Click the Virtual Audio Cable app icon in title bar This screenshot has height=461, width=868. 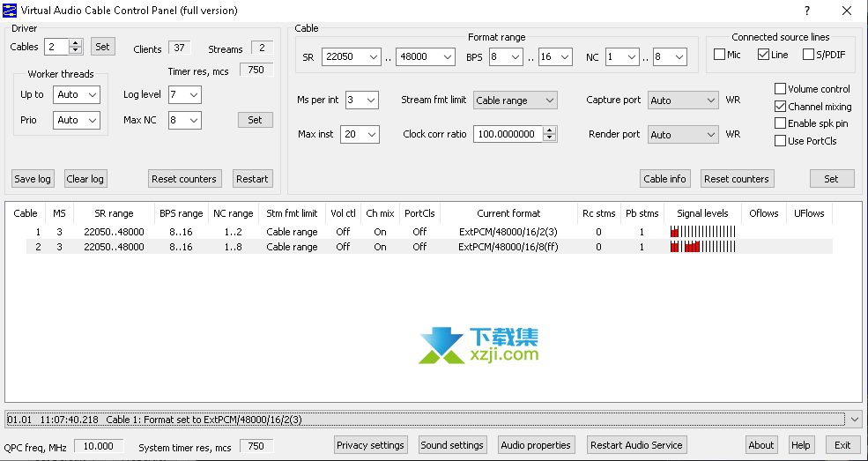pos(10,10)
